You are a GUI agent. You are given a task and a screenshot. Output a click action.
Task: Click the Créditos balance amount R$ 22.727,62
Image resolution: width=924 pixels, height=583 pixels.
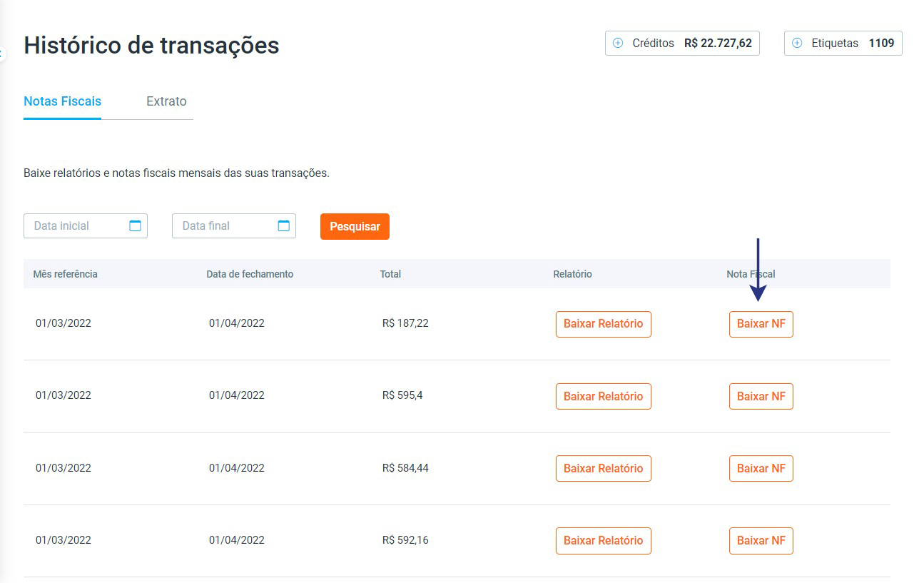pos(717,44)
